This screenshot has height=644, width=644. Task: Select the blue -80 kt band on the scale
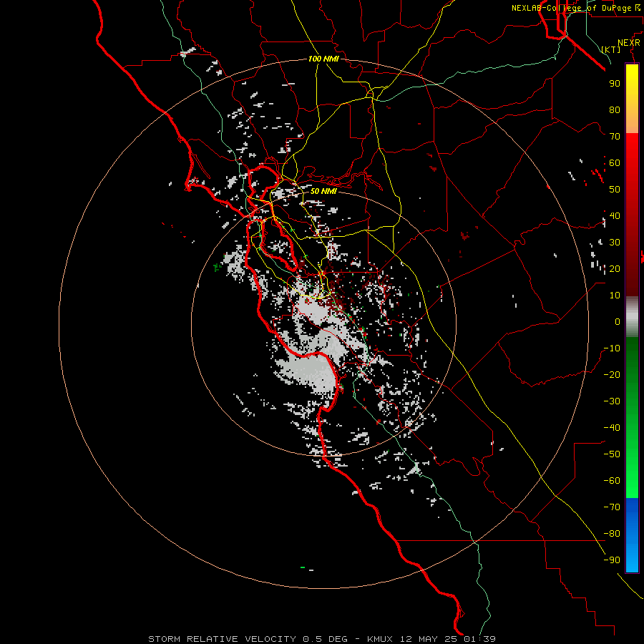(632, 533)
